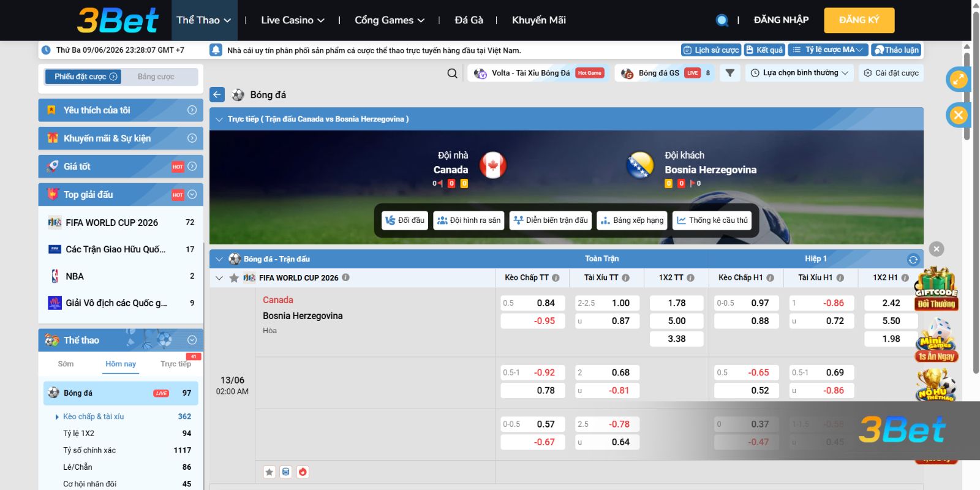The height and width of the screenshot is (490, 980).
Task: Click the Đối đầu match button
Action: [404, 221]
